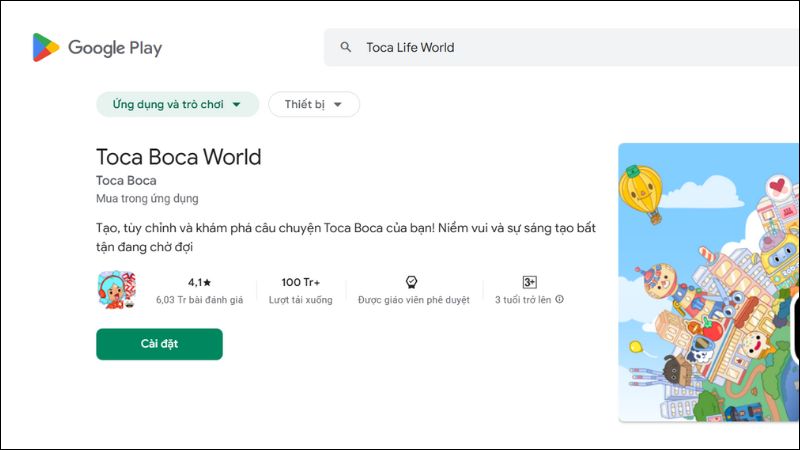
Task: Click the teacher approved badge icon
Action: [x=410, y=282]
